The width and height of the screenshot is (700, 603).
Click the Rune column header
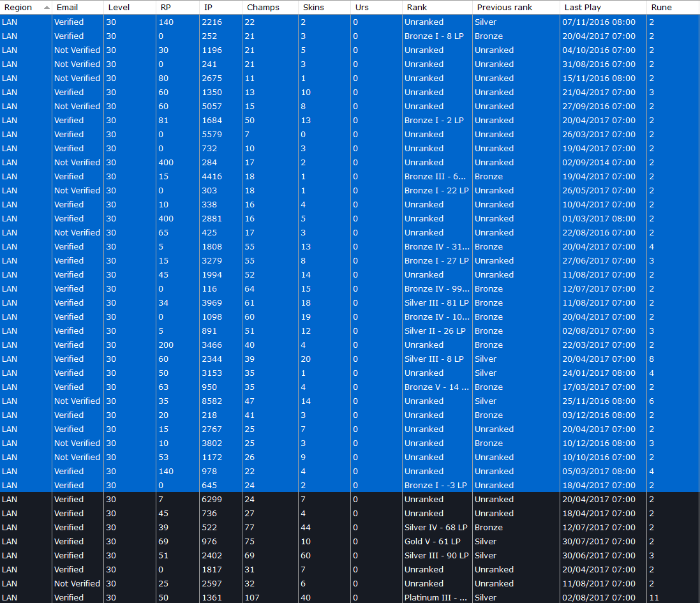[673, 7]
